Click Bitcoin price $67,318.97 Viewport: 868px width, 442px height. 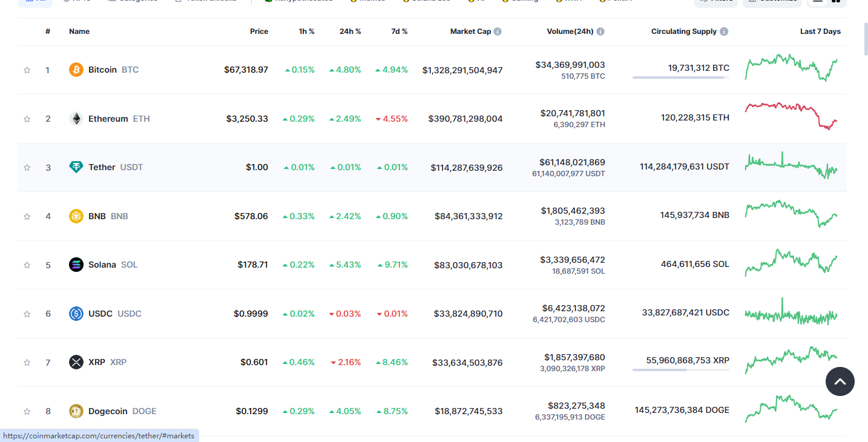pos(246,70)
